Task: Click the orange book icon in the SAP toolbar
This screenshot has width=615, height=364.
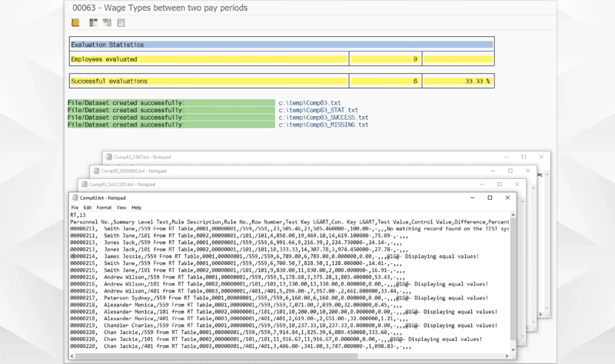Action: pyautogui.click(x=75, y=23)
